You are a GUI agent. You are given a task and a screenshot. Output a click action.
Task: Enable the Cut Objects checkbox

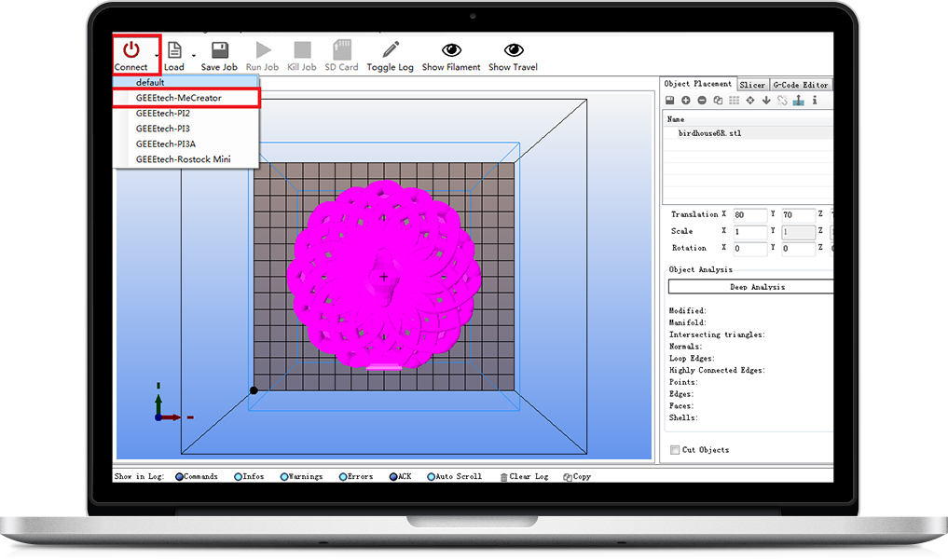coord(675,450)
